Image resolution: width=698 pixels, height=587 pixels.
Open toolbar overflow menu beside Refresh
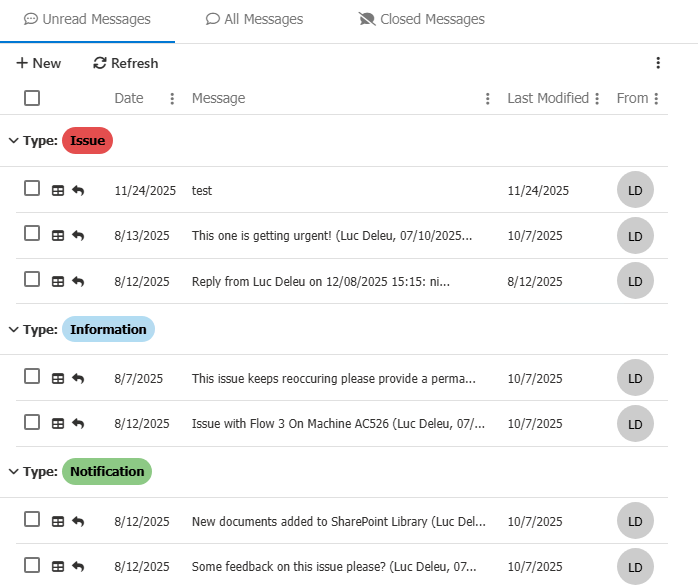658,63
